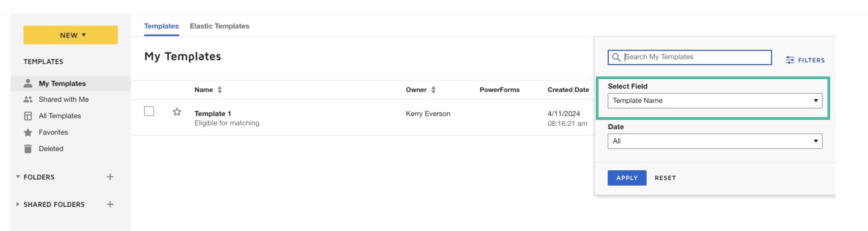Screen dimensions: 868x231
Task: Check the Template 1 row checkbox
Action: [149, 111]
